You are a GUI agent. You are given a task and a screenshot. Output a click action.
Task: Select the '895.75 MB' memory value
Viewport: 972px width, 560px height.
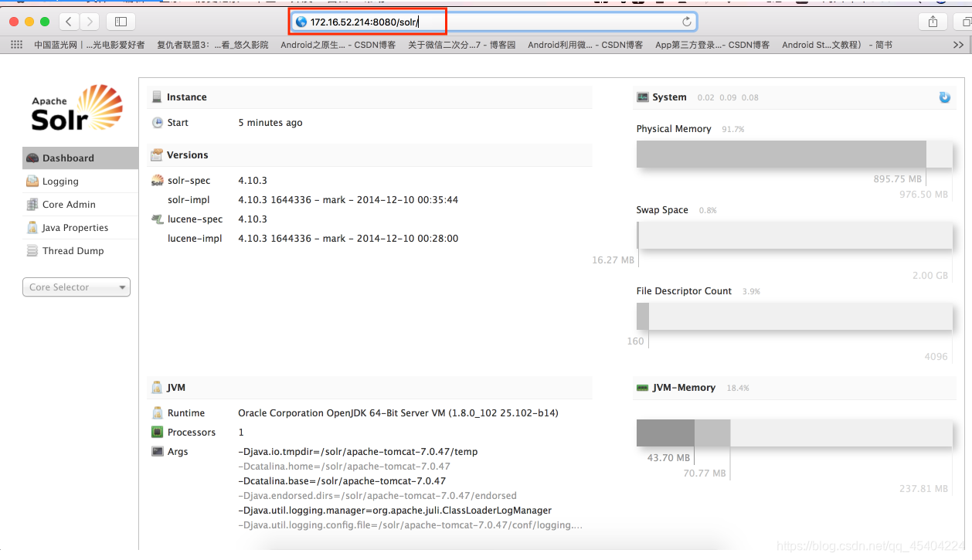tap(898, 178)
